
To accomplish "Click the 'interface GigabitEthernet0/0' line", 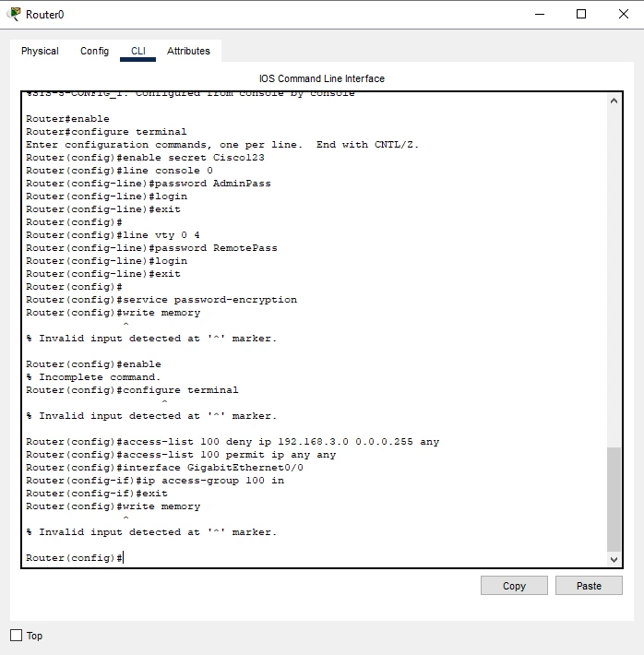I will click(164, 468).
